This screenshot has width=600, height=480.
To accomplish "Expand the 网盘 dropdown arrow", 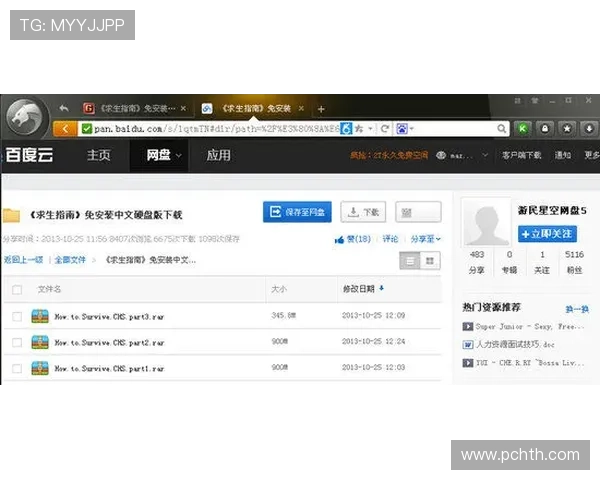I will click(x=179, y=155).
